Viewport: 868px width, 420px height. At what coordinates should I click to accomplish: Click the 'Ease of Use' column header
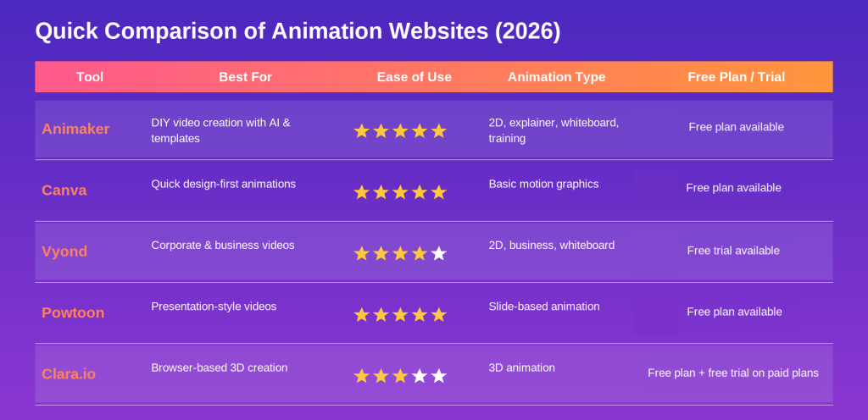[x=414, y=77]
